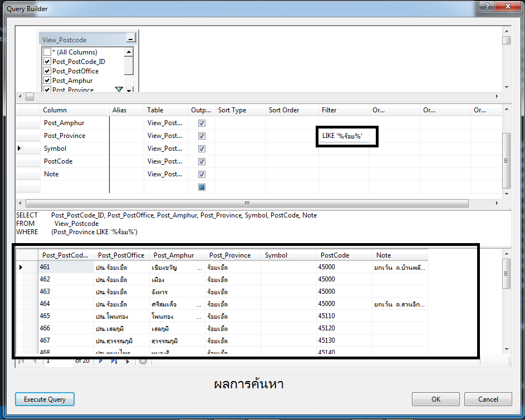Uncheck the Post_PostOffice column checkbox
This screenshot has width=525, height=420.
pyautogui.click(x=47, y=71)
